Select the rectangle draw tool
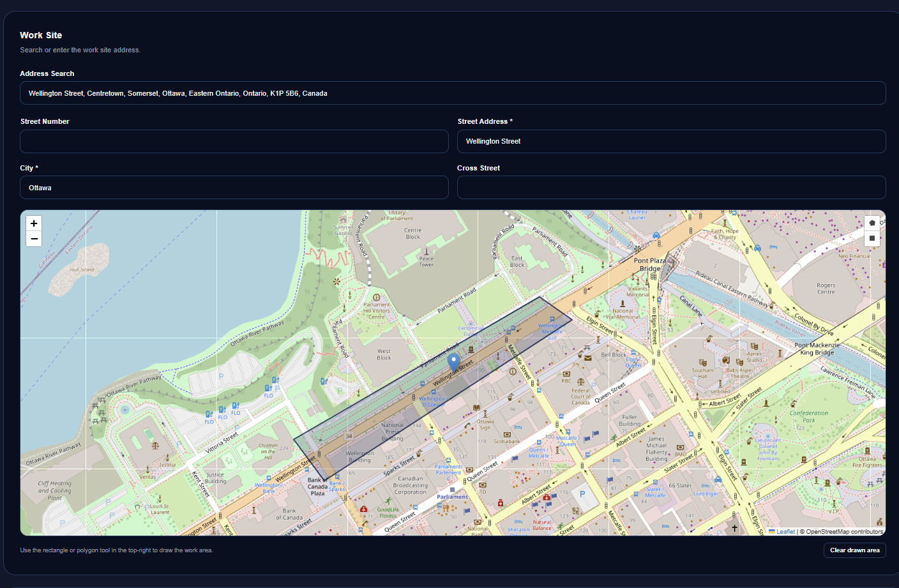Screen dimensions: 899x588 [x=872, y=238]
